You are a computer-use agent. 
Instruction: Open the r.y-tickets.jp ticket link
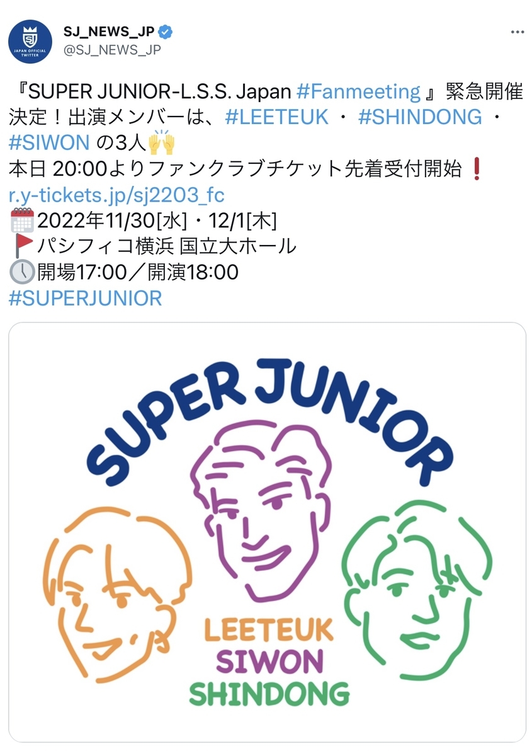pos(116,193)
